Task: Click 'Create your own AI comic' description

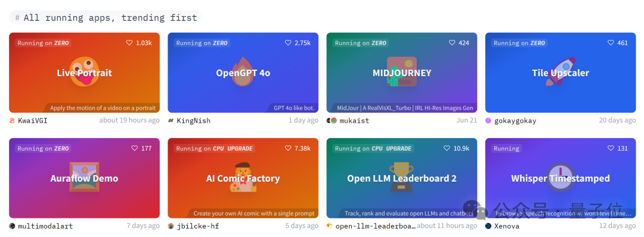Action: [254, 214]
